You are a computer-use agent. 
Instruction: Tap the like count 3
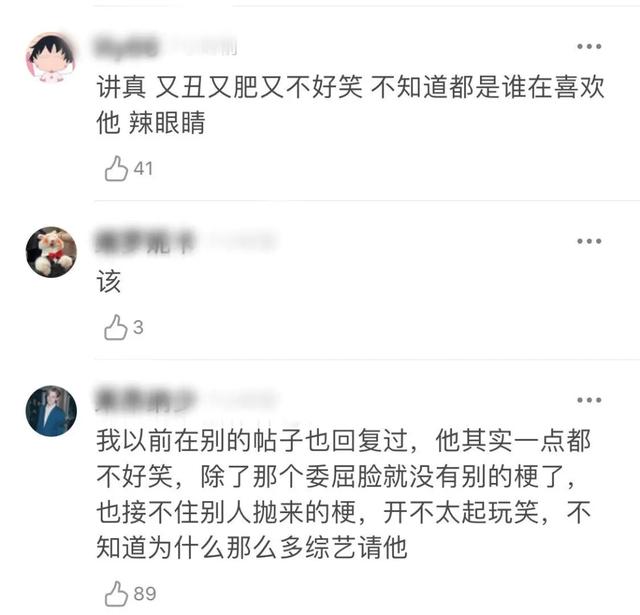138,327
